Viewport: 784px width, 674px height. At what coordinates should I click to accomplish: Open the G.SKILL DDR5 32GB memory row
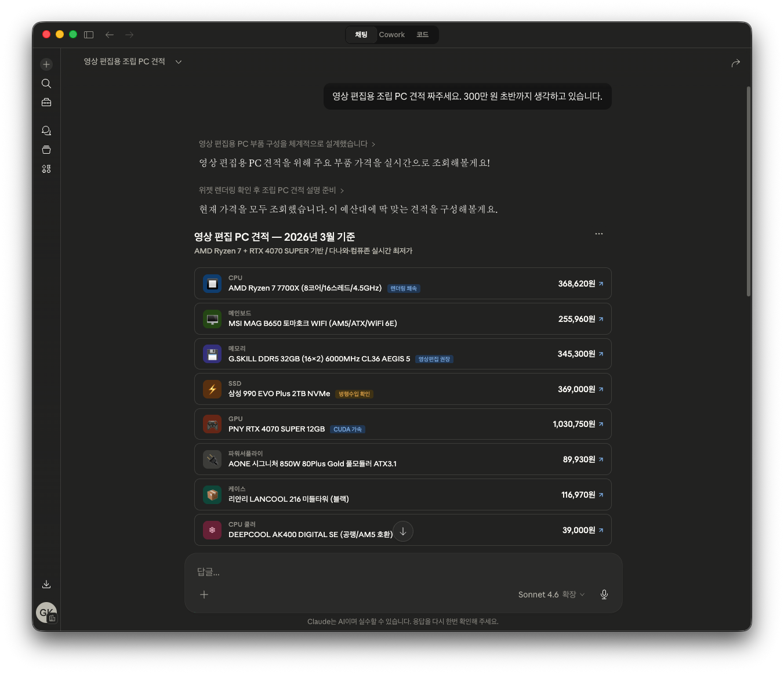(x=403, y=354)
